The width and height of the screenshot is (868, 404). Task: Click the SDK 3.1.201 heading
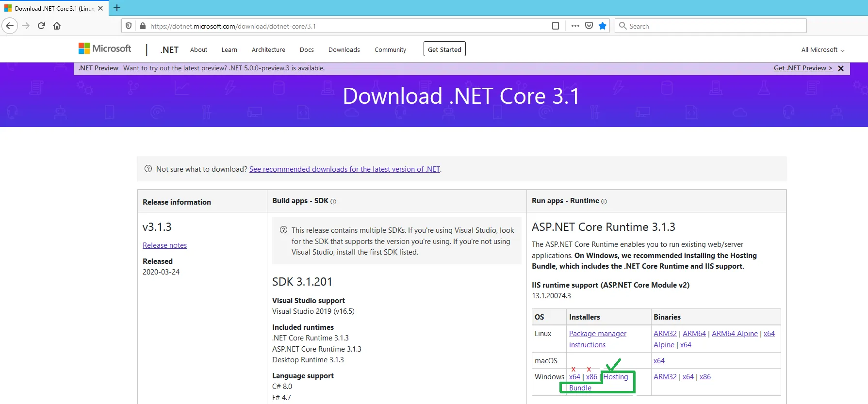point(302,282)
